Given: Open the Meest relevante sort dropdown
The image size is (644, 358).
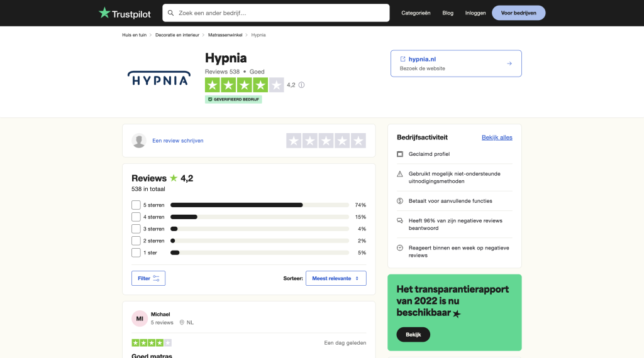Looking at the screenshot, I should point(336,278).
